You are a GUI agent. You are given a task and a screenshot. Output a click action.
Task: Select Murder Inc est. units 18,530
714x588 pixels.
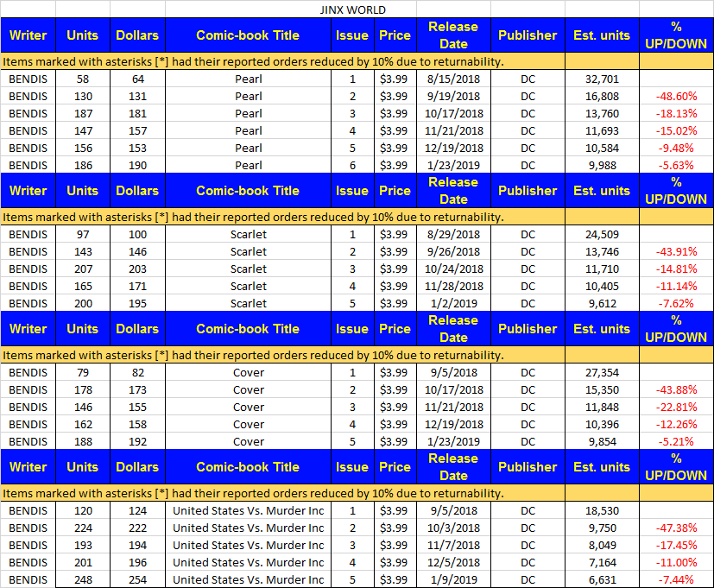tap(602, 510)
